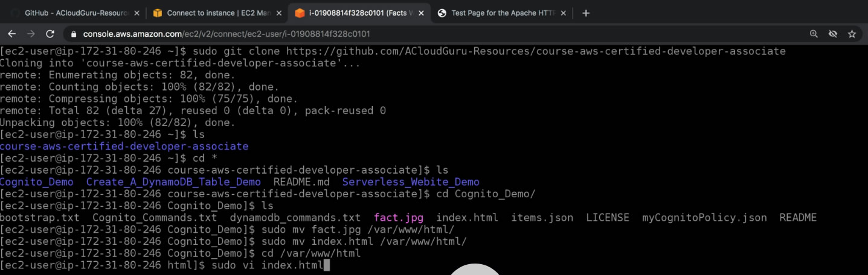Open a new browser tab

point(585,13)
